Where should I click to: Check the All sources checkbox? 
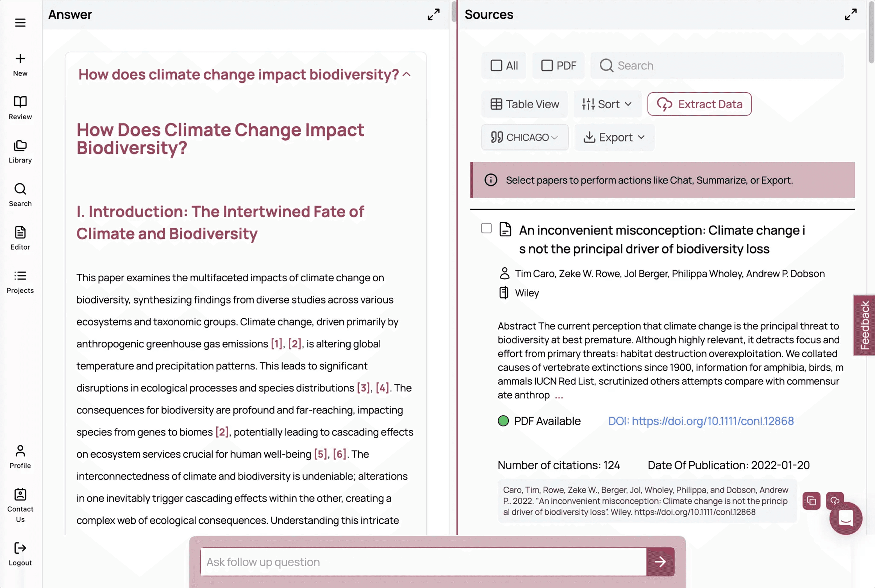point(496,66)
